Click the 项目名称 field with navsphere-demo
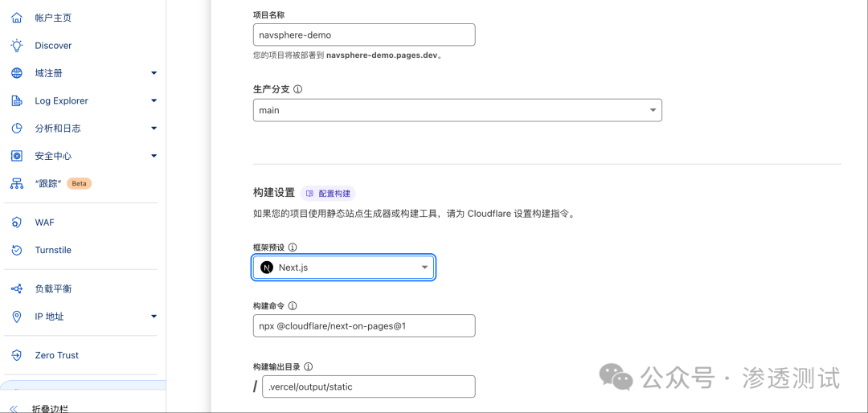 (x=364, y=35)
